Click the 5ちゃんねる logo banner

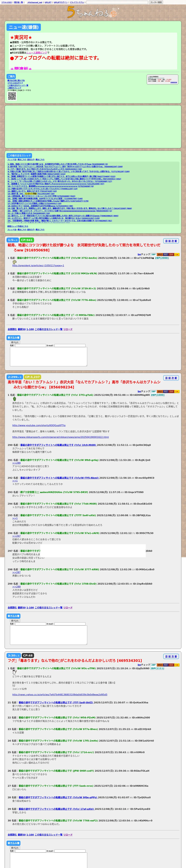pos(93,12)
